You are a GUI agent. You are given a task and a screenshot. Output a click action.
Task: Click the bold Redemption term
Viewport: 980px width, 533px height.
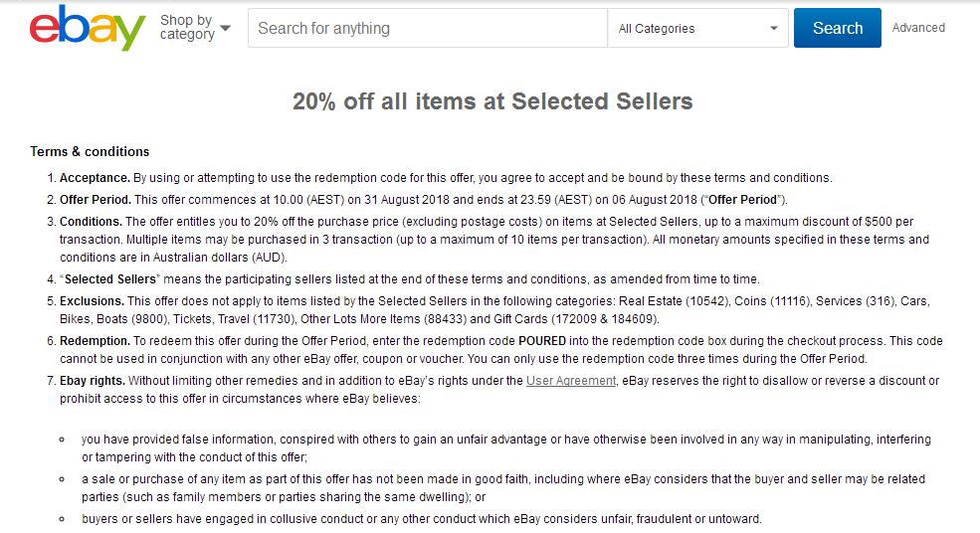95,341
